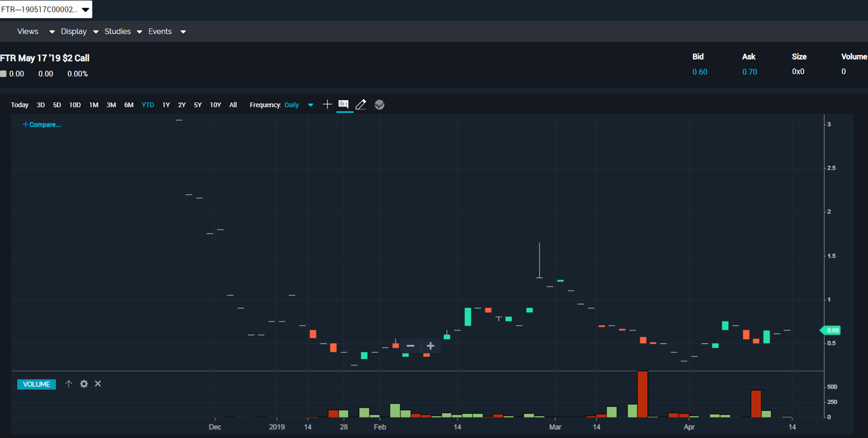Open Volume study settings gear
The width and height of the screenshot is (868, 438).
coord(84,384)
